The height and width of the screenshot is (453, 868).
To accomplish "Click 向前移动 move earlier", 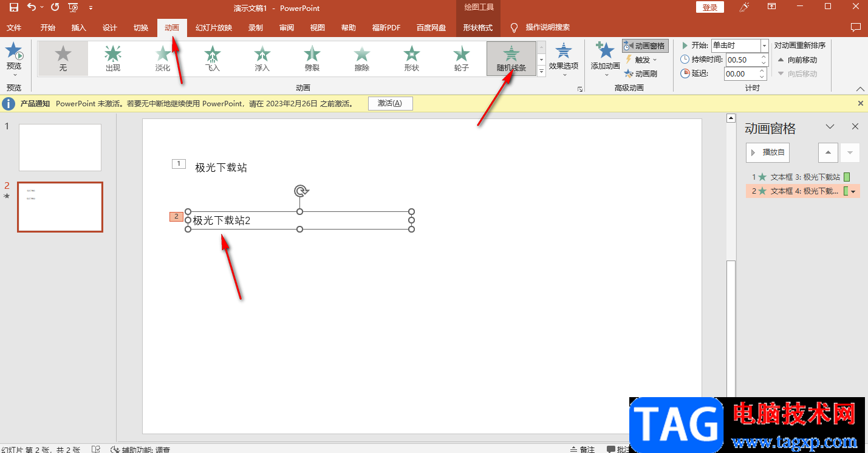I will click(798, 60).
